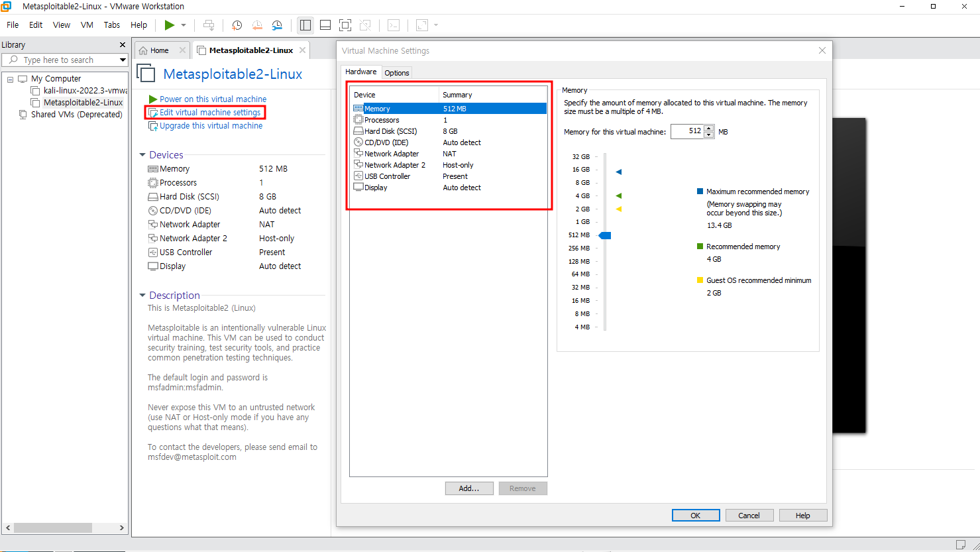Click the Network Adapter 2 icon in summary page
This screenshot has height=552, width=980.
pos(153,239)
